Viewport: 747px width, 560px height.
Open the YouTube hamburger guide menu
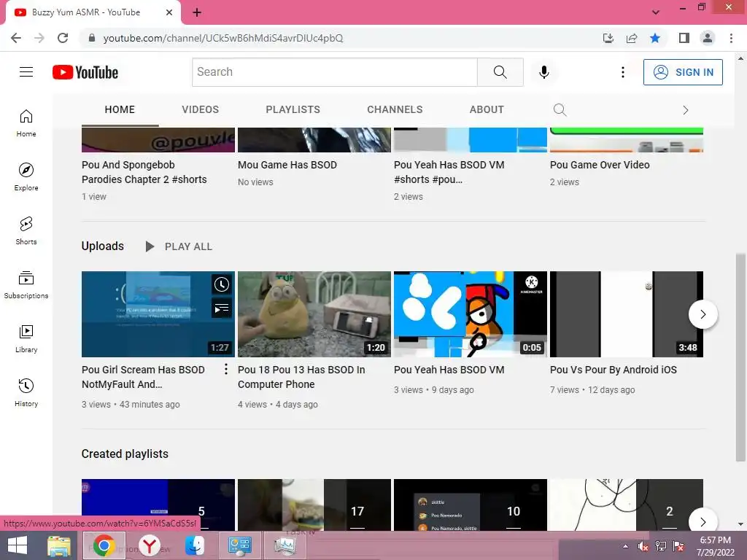pos(26,72)
